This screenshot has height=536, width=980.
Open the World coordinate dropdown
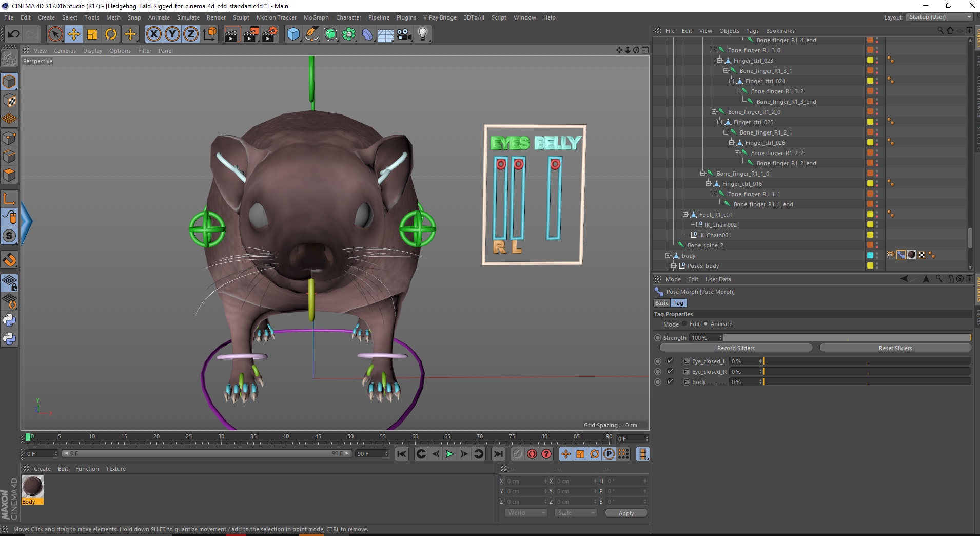[526, 513]
